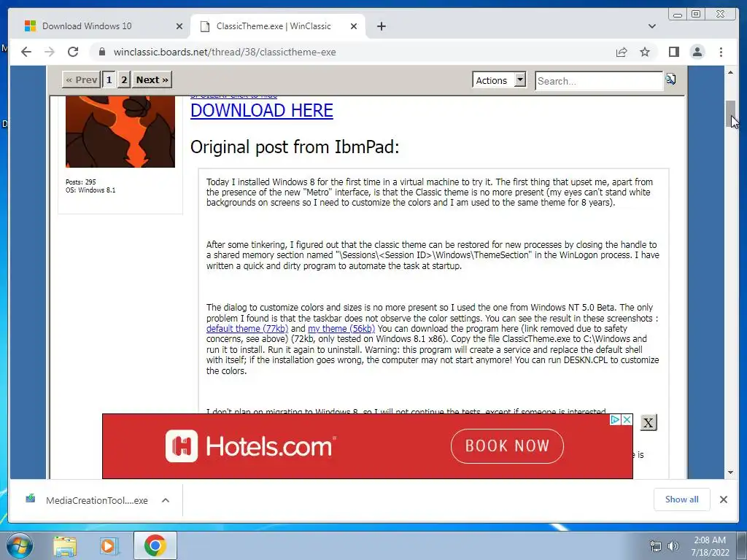Reload the page with the refresh icon

tap(73, 52)
